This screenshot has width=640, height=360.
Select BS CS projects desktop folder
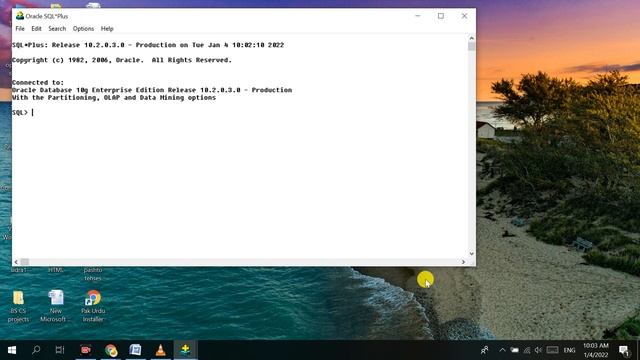[18, 307]
